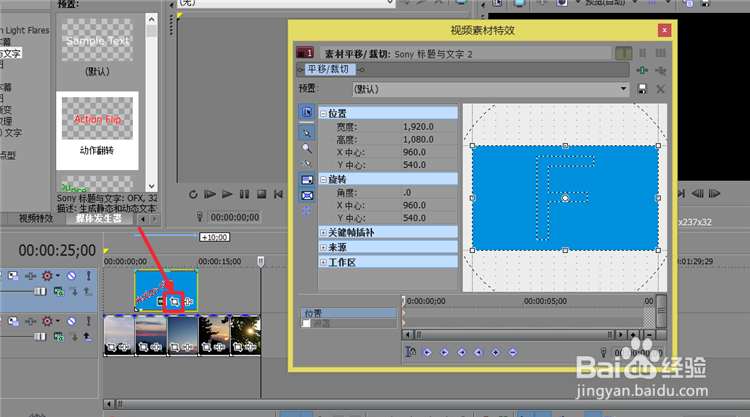The height and width of the screenshot is (417, 750).
Task: Toggle enable snapping icon in pan/crop toolbar
Action: tap(307, 164)
